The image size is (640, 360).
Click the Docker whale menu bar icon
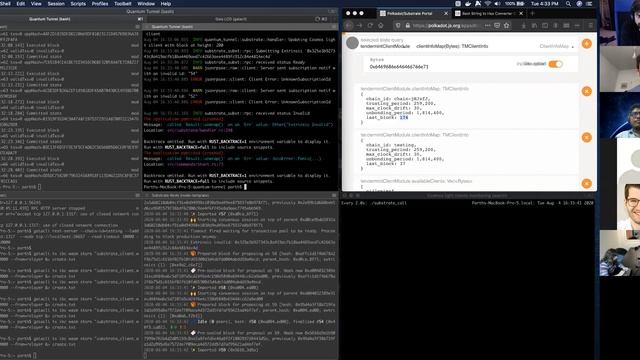468,4
